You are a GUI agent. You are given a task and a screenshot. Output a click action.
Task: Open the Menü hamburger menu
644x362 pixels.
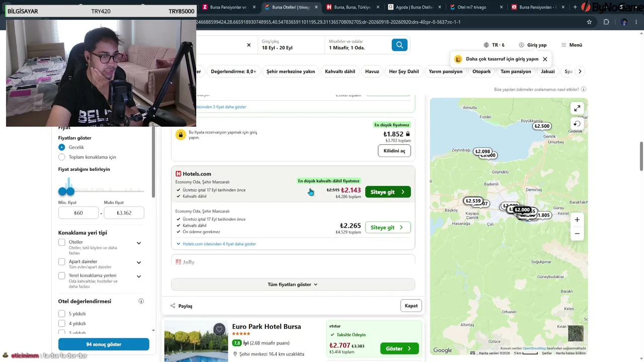(x=572, y=45)
